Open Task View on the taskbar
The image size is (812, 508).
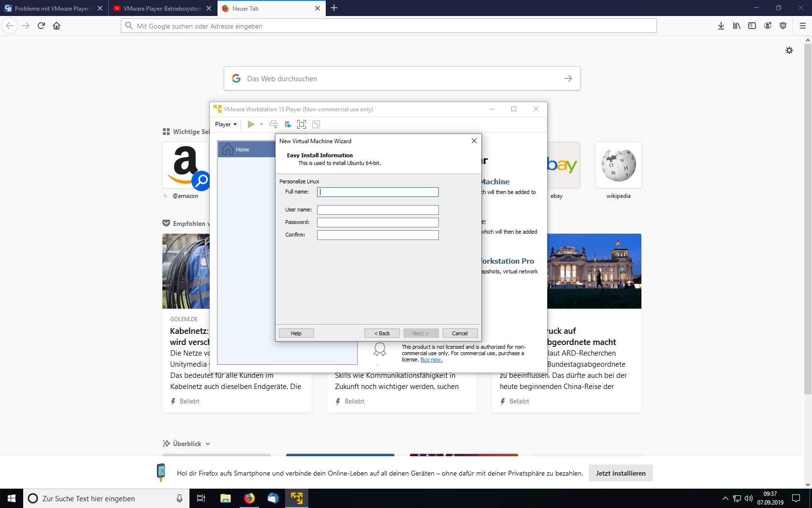point(201,498)
